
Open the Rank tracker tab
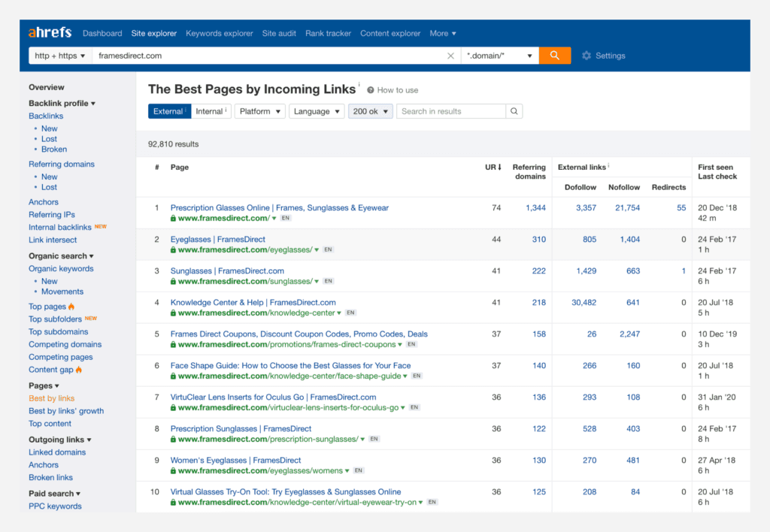(328, 33)
